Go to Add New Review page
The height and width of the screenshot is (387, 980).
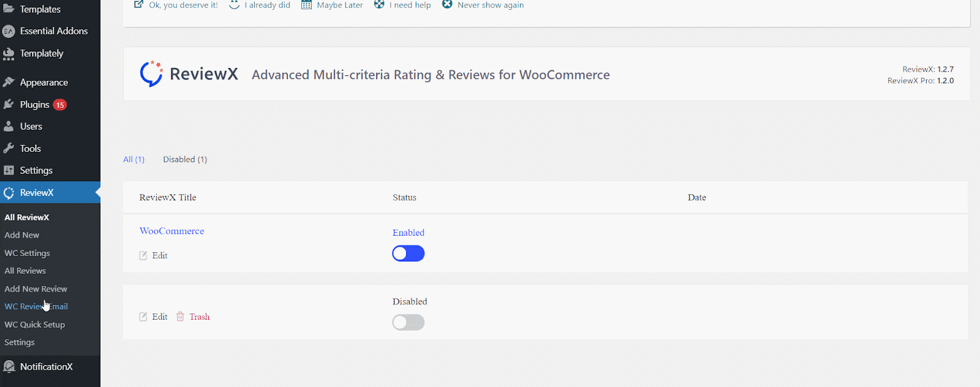(x=36, y=288)
